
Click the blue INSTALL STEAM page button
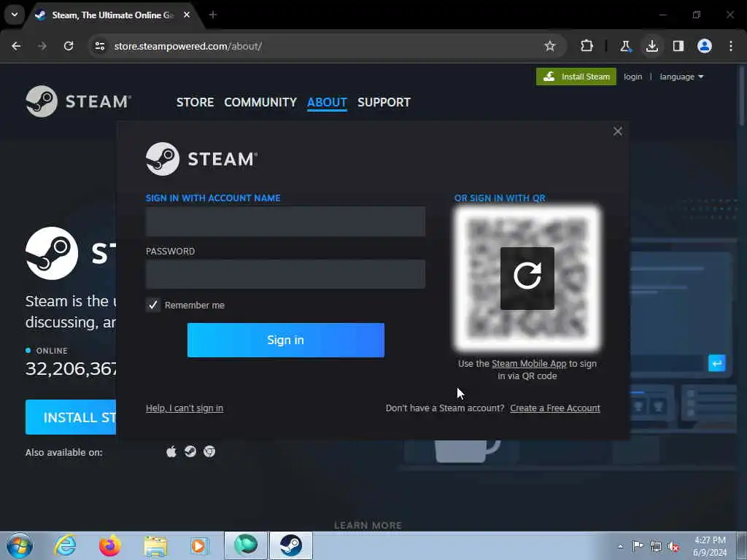[x=71, y=417]
